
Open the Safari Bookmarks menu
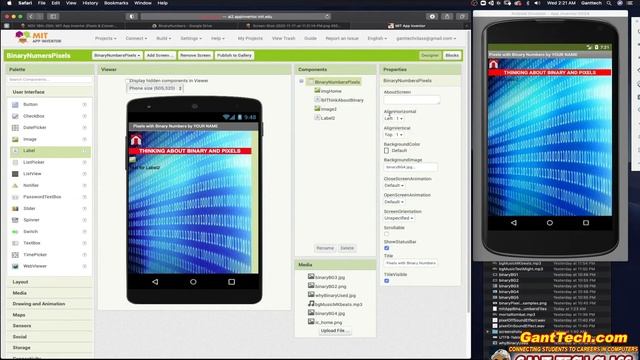pyautogui.click(x=116, y=3)
